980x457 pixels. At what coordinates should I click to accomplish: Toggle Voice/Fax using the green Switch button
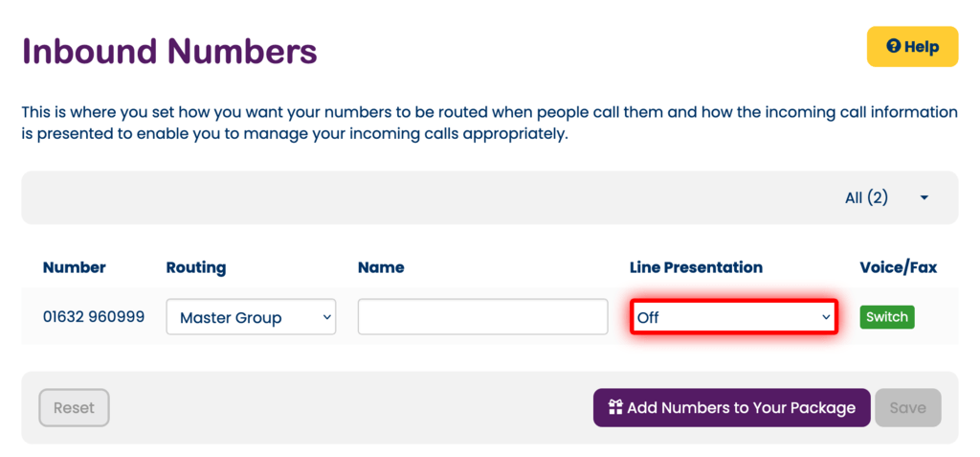(x=886, y=317)
